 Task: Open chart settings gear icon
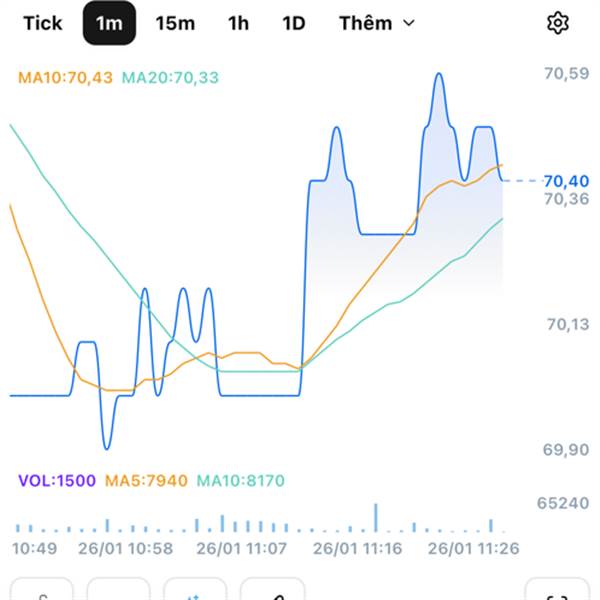tap(558, 23)
